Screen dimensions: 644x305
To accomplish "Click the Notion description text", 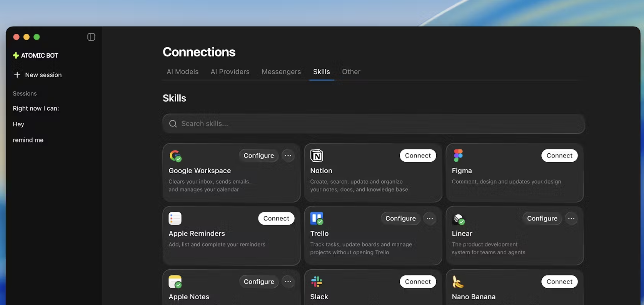I will (359, 186).
